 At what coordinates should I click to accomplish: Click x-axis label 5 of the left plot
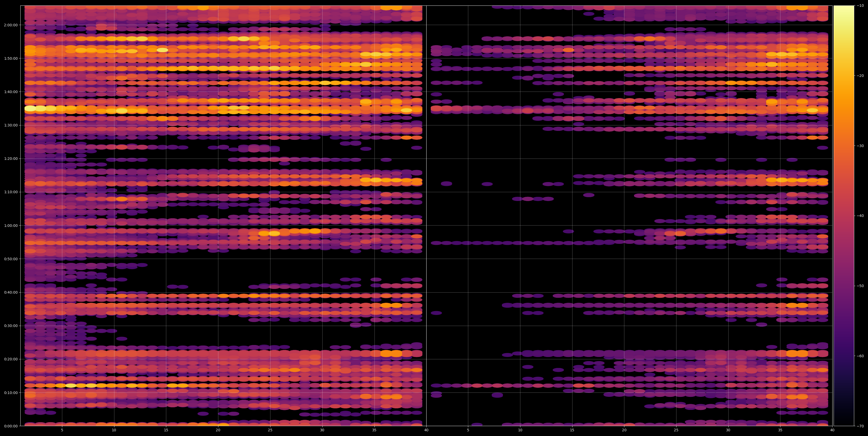pos(62,430)
